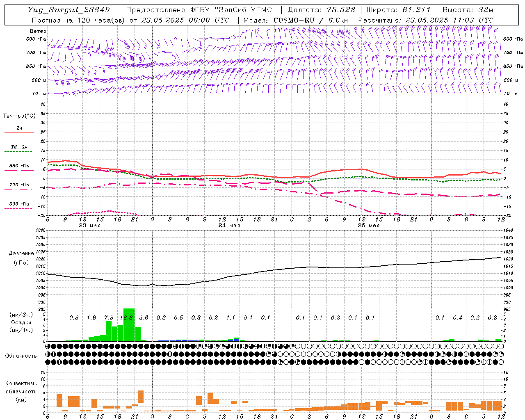
Task: Click the 24 мая date label
Action: click(229, 226)
